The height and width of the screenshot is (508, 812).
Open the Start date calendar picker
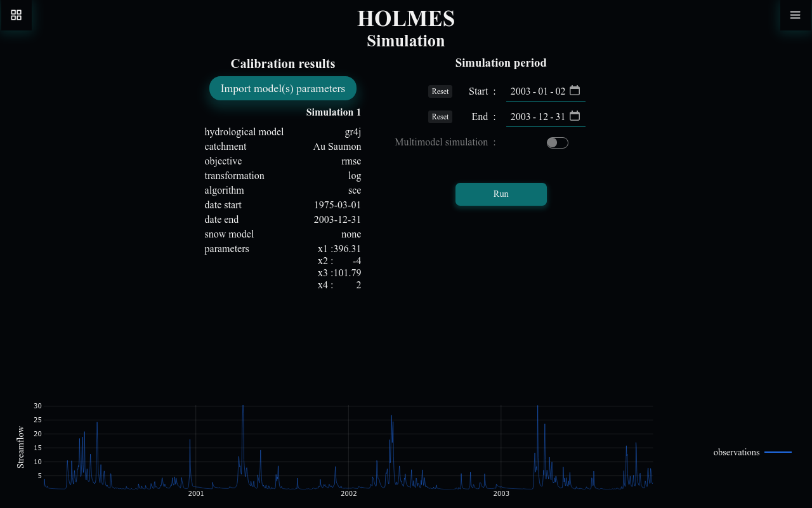[574, 90]
